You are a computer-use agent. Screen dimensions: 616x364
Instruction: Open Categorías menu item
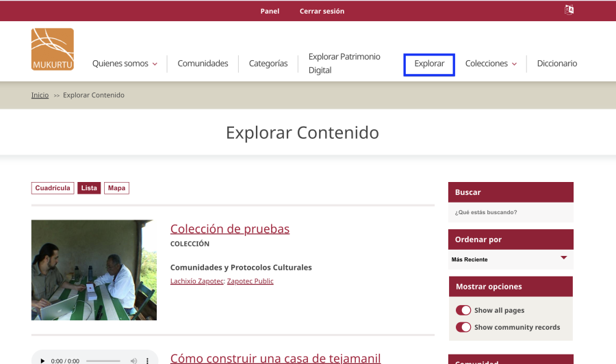[x=268, y=64]
